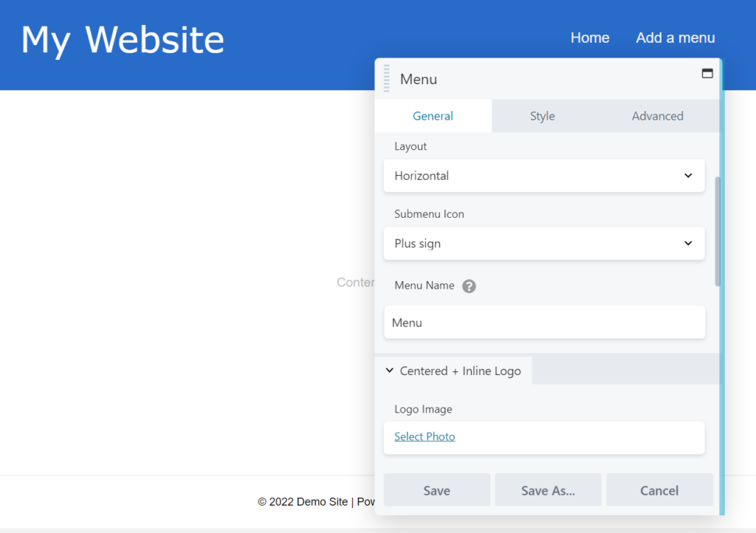The height and width of the screenshot is (533, 756).
Task: Click the chevron on the Layout selector
Action: (x=688, y=176)
